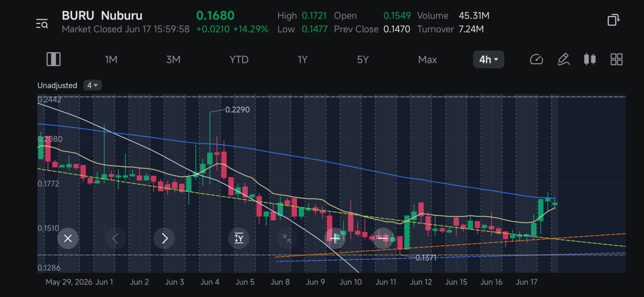Tap the shrink arrows compress icon
This screenshot has height=297, width=644.
(287, 238)
